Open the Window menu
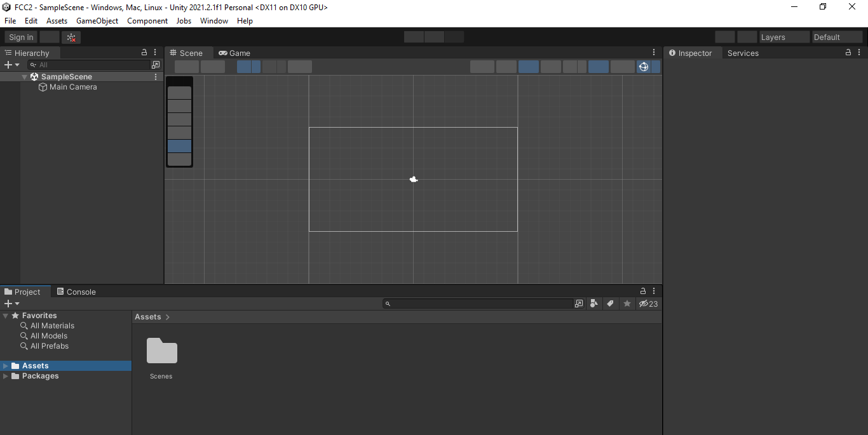Viewport: 868px width, 435px height. coord(214,21)
